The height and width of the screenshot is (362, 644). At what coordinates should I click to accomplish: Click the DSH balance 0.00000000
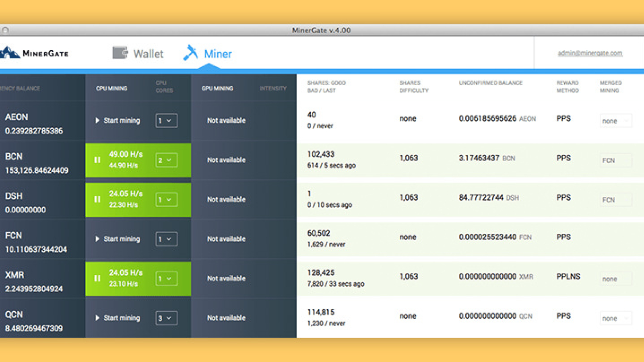pos(25,210)
